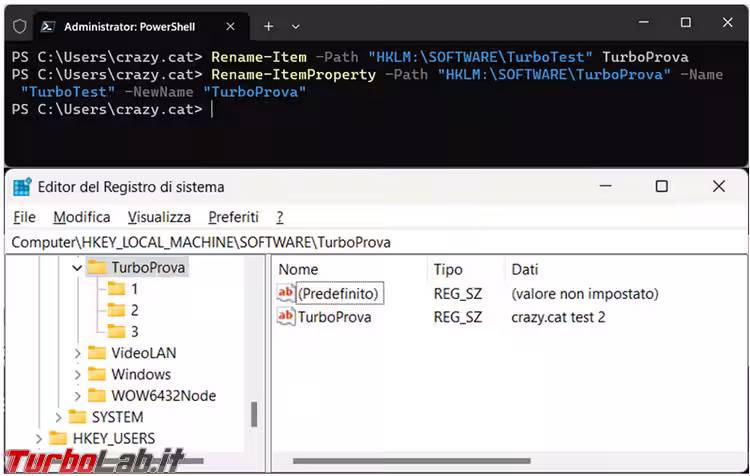Open a new PowerShell tab with plus button

pos(268,26)
